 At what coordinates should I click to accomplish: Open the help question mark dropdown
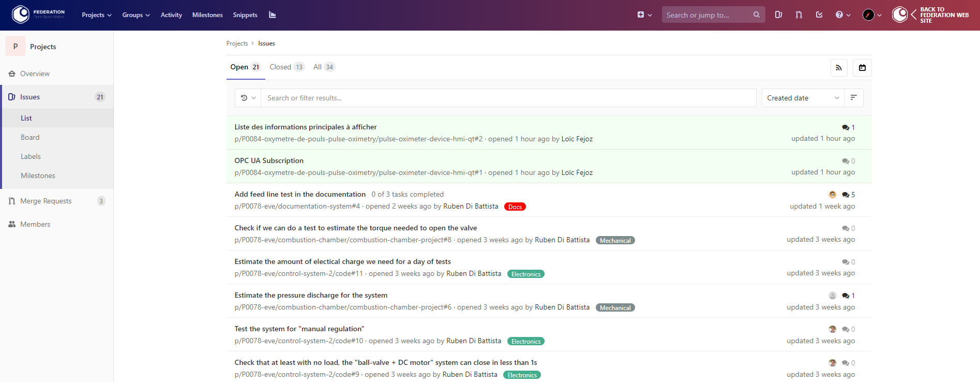pos(842,15)
